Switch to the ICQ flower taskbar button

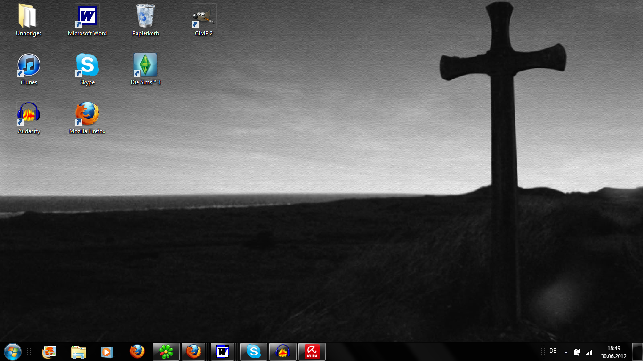tap(166, 352)
